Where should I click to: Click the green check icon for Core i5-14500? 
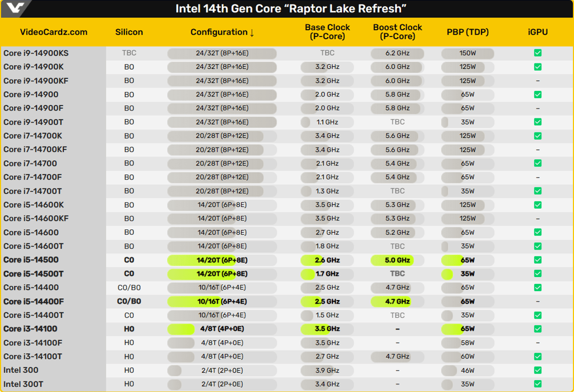(538, 260)
